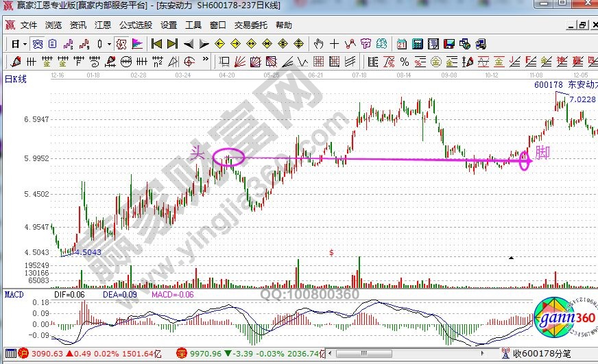Toggle the flag chart icon in toolbar

pos(137,44)
